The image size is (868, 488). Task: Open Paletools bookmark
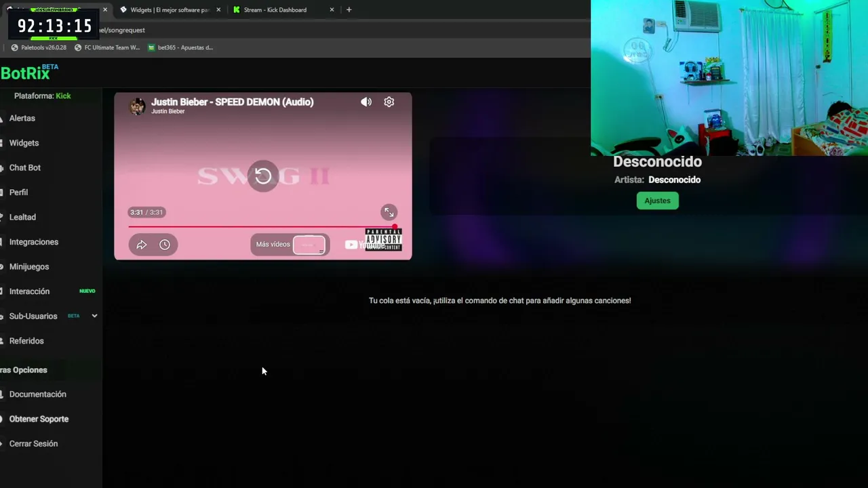point(39,47)
